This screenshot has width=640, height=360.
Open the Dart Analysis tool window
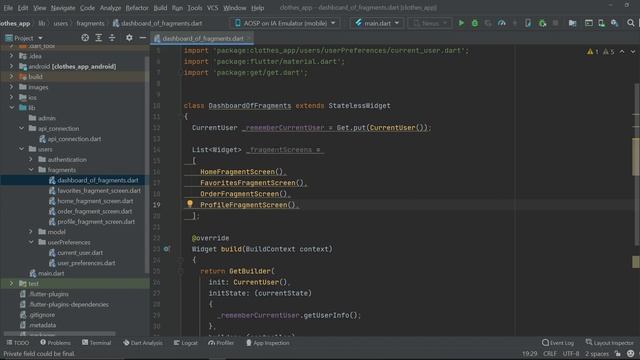143,343
